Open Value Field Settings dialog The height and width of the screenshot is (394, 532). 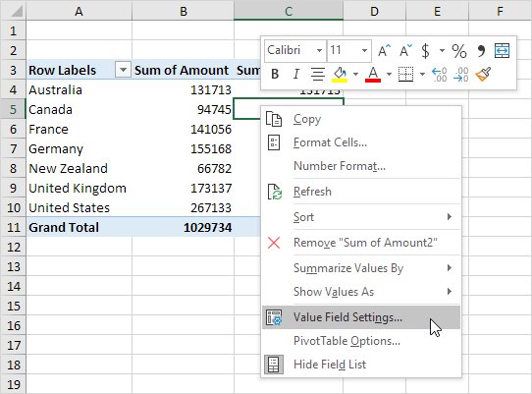coord(361,317)
